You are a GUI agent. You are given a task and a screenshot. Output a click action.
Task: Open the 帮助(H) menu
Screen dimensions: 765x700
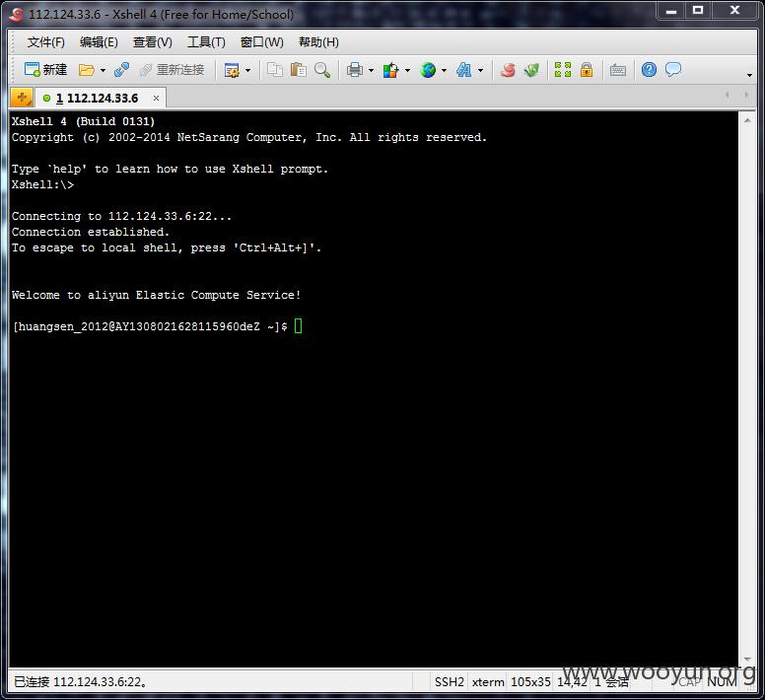click(x=318, y=42)
